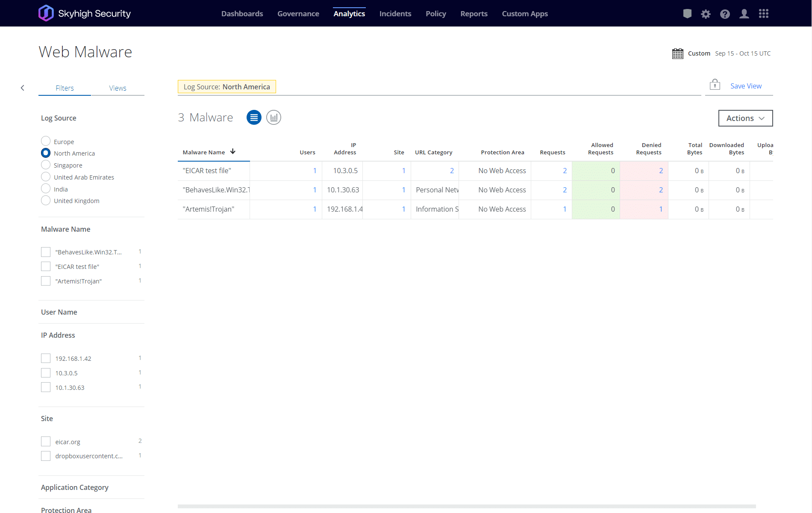
Task: Click the shield icon in header
Action: coord(687,14)
